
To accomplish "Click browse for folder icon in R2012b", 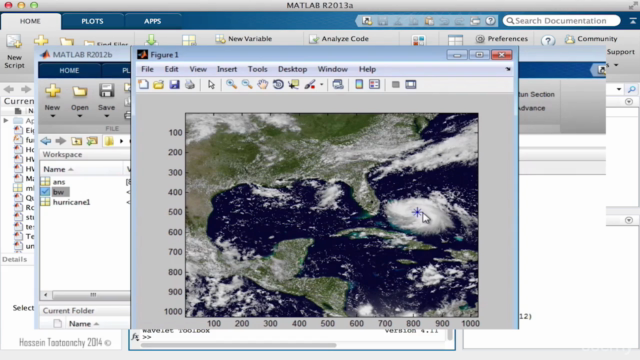I will [x=92, y=141].
